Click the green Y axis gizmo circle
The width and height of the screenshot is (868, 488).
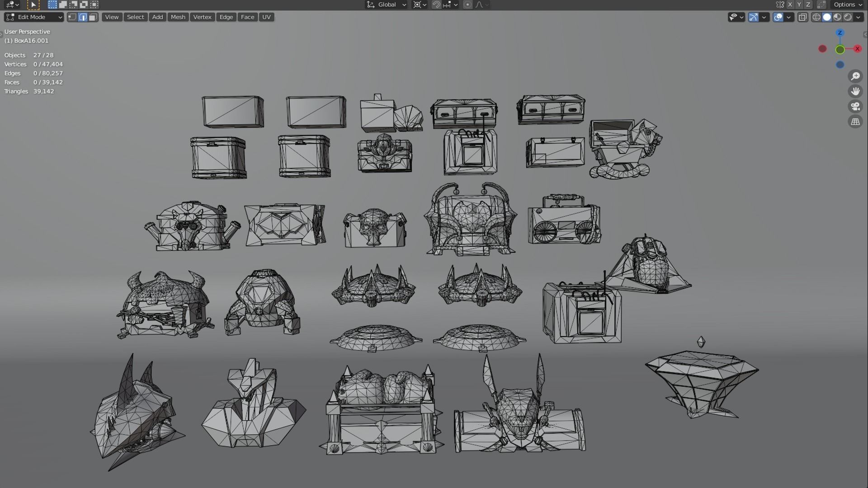(x=840, y=50)
